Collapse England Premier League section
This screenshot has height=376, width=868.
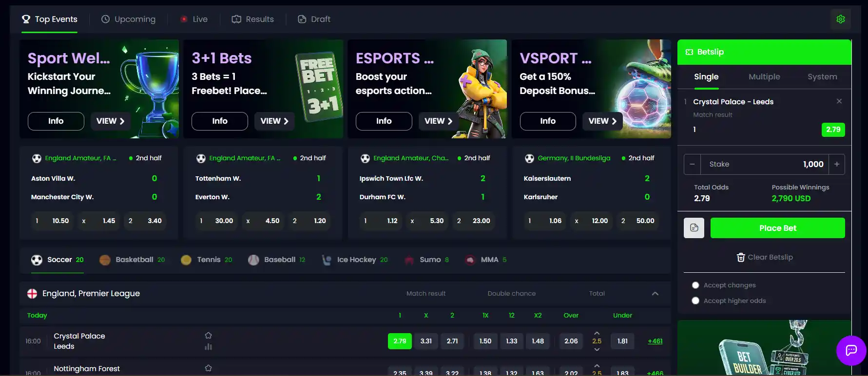655,294
